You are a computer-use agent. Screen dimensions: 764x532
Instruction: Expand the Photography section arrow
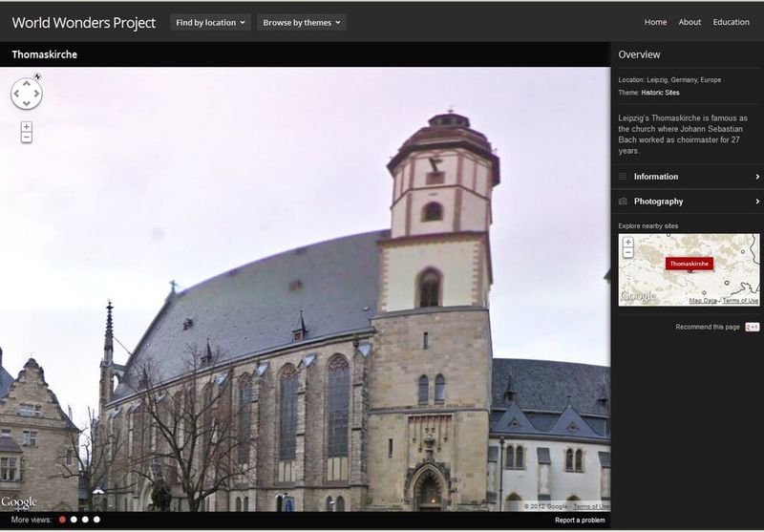pyautogui.click(x=757, y=202)
